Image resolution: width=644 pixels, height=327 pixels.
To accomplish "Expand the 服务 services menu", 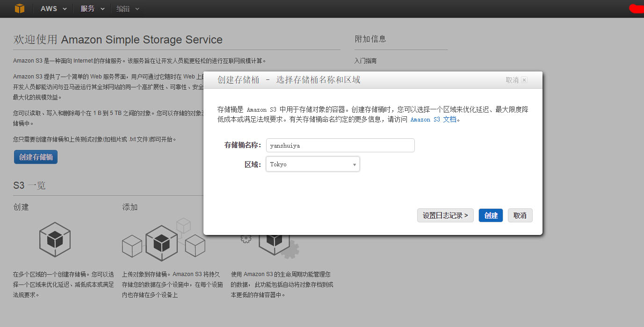I will [x=93, y=9].
